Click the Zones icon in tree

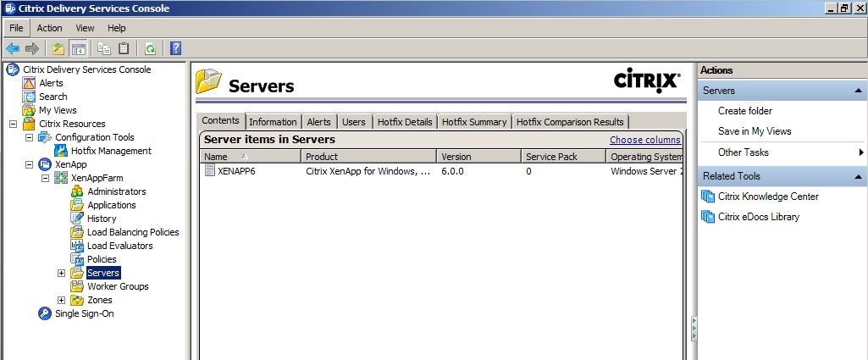[77, 300]
